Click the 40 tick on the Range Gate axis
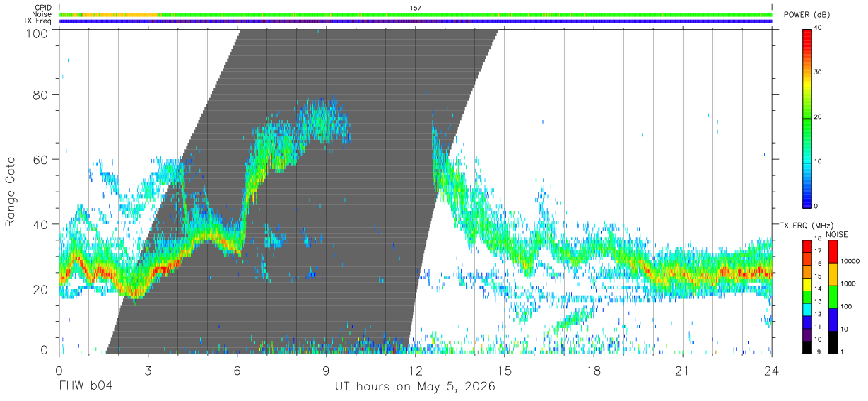 pyautogui.click(x=40, y=224)
